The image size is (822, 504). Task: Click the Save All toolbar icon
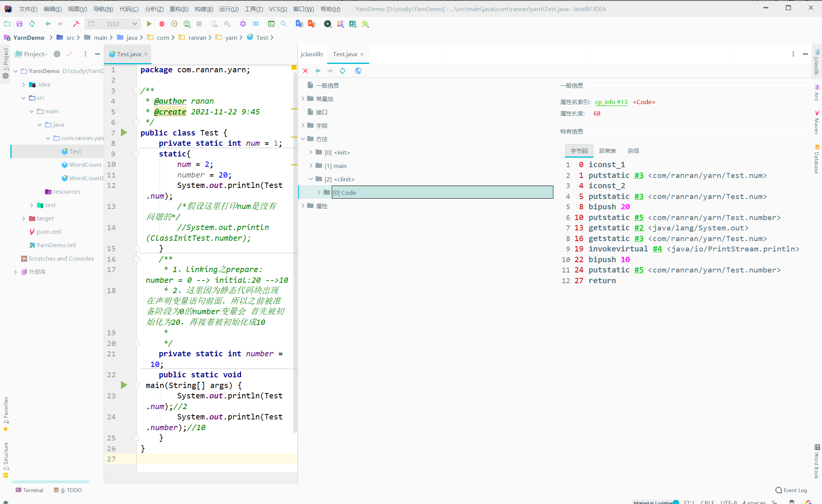(x=20, y=24)
